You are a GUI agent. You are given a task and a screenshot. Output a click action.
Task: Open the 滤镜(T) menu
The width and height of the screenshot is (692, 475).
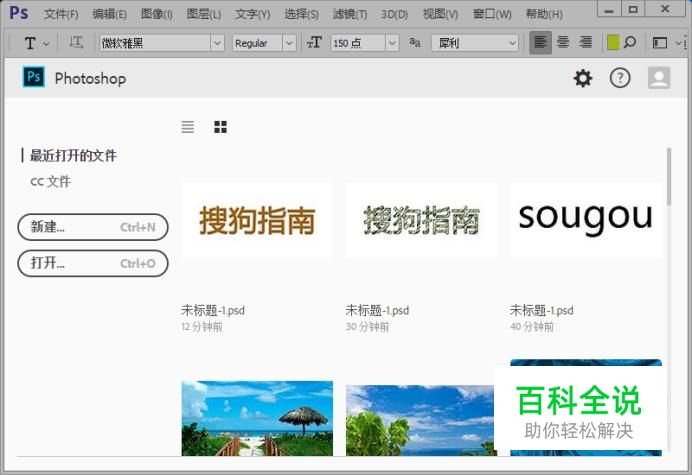coord(348,14)
